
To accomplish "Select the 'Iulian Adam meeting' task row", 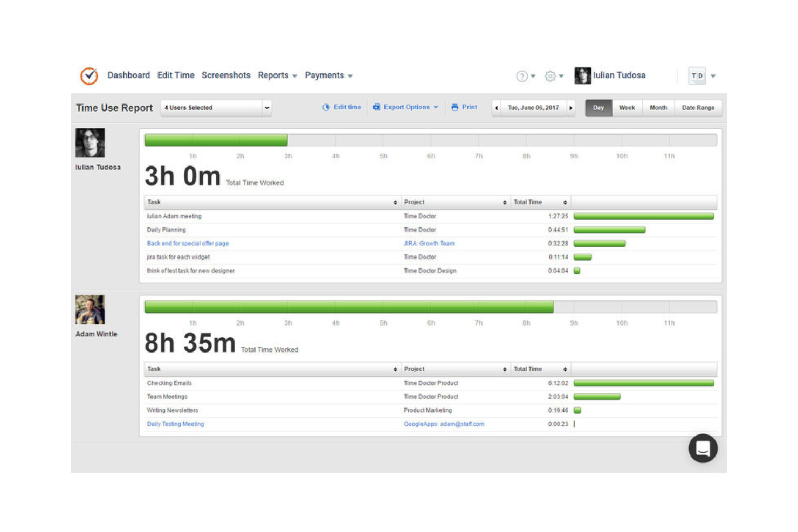I will (x=431, y=216).
